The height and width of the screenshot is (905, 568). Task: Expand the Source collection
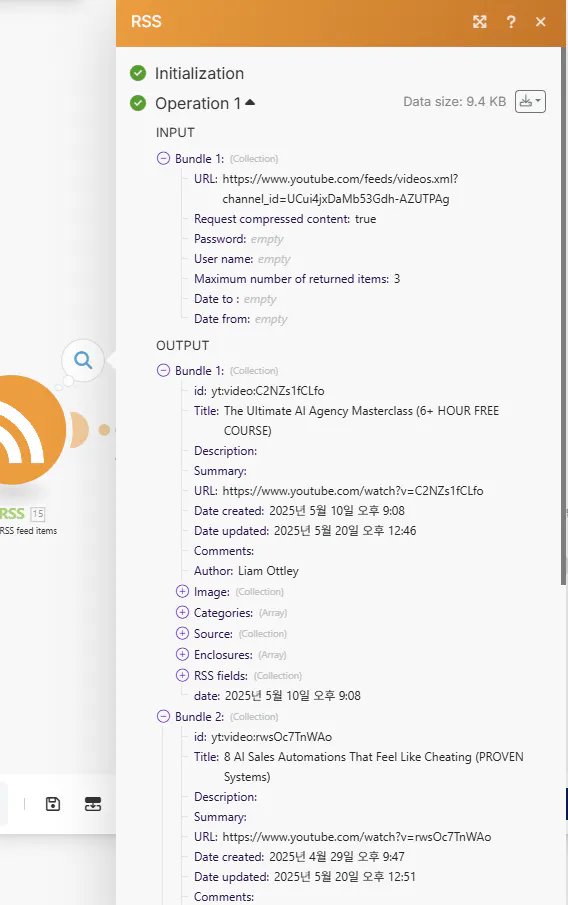click(x=182, y=633)
